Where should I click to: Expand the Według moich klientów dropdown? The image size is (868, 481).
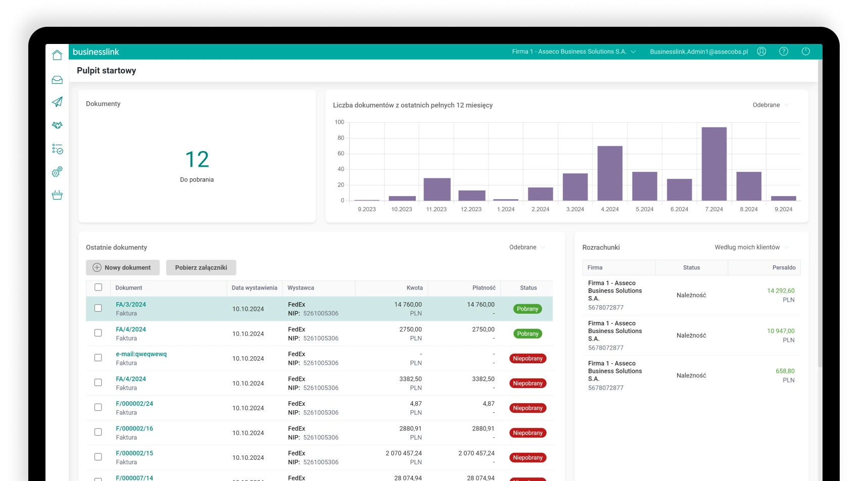[751, 248]
